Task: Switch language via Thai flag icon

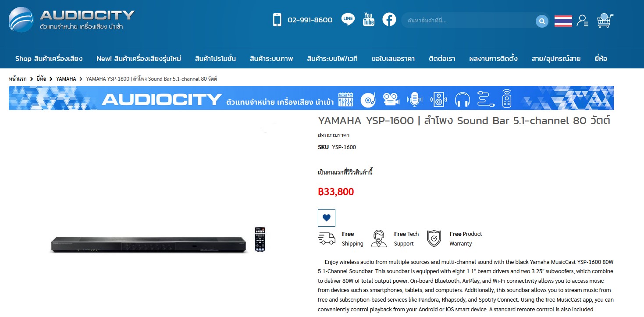Action: (x=563, y=21)
